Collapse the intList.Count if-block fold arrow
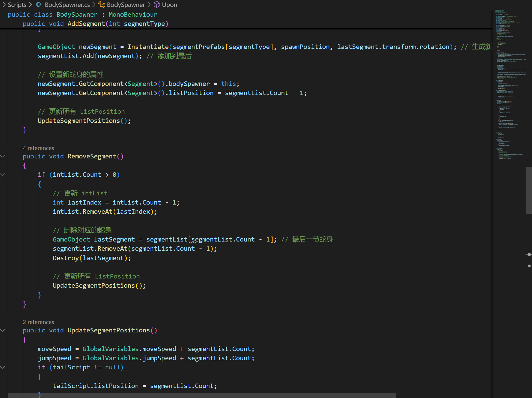 [3, 175]
